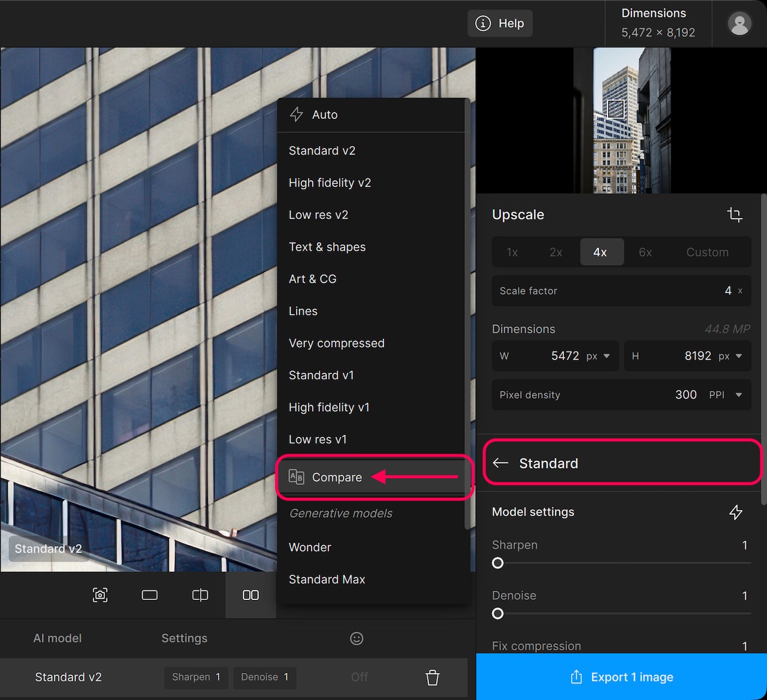
Task: Click the Standard v2 row in model list
Action: click(x=234, y=677)
